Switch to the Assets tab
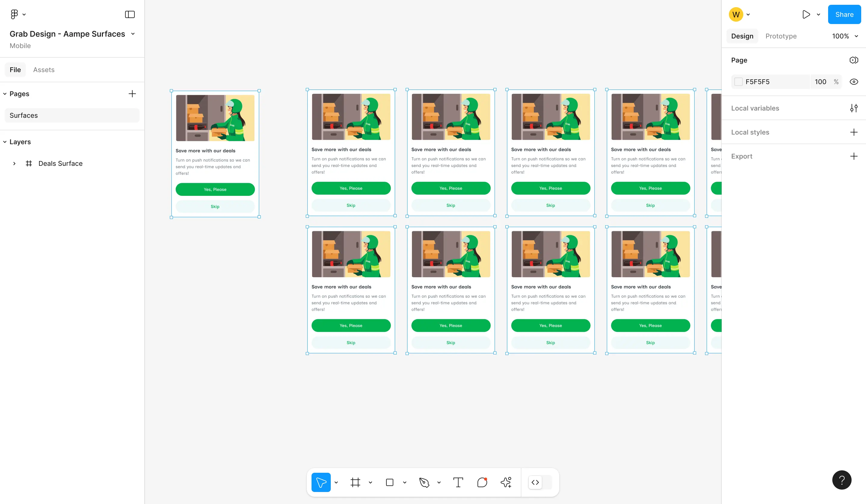 44,70
